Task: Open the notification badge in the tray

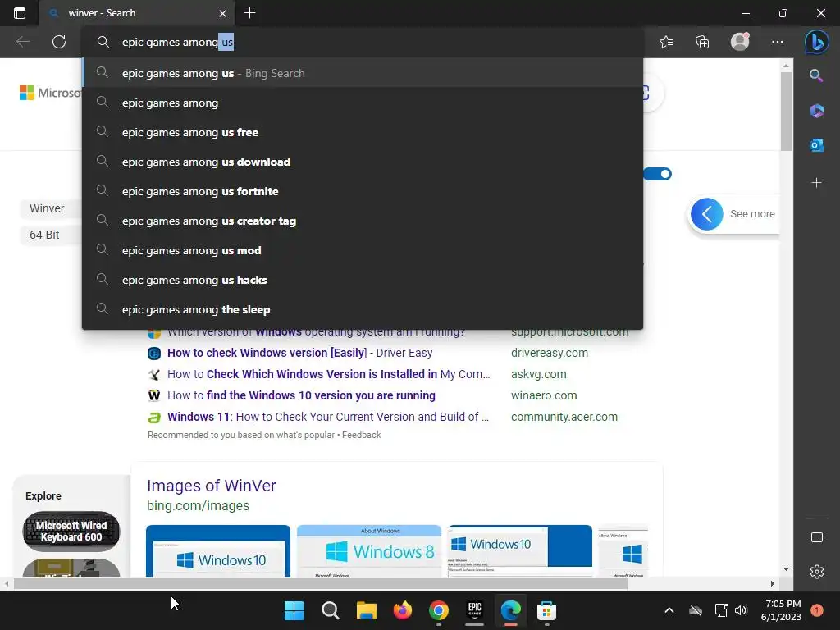Action: pos(816,610)
